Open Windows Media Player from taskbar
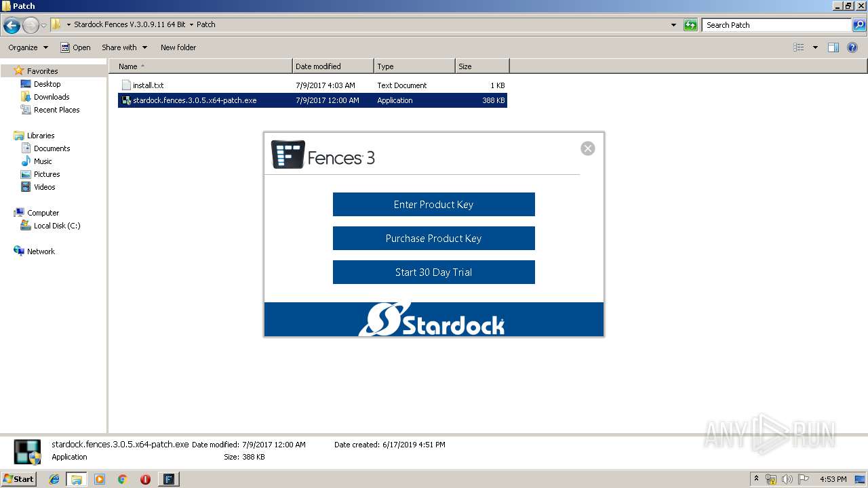Image resolution: width=868 pixels, height=488 pixels. tap(100, 479)
